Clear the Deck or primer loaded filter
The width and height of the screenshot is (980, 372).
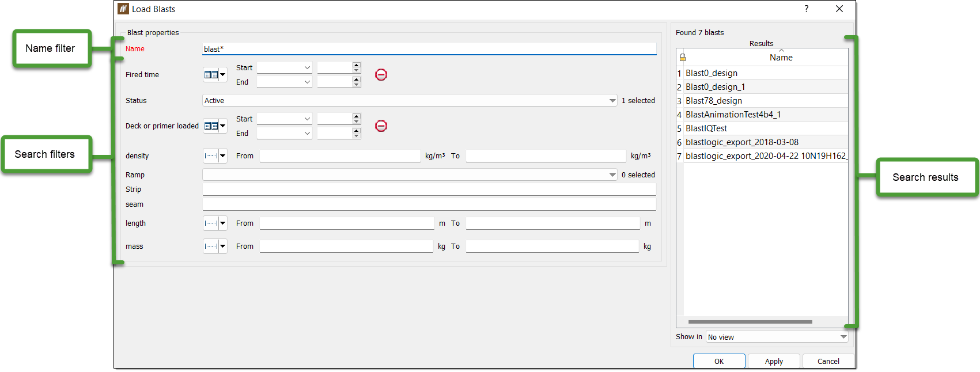click(381, 126)
